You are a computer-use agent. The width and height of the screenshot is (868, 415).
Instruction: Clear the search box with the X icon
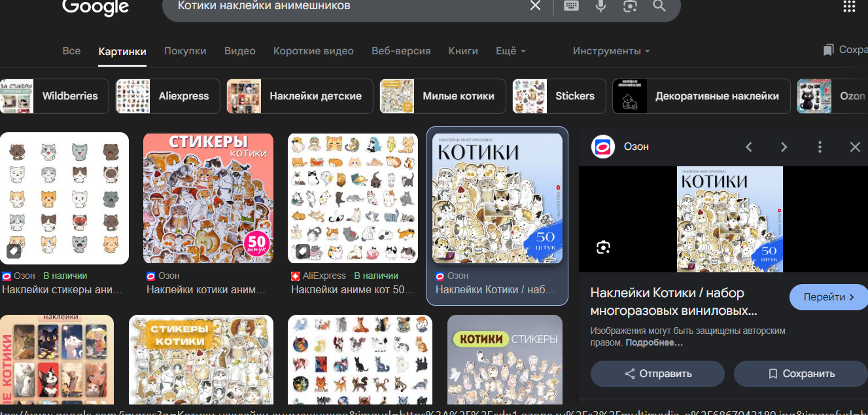(535, 6)
